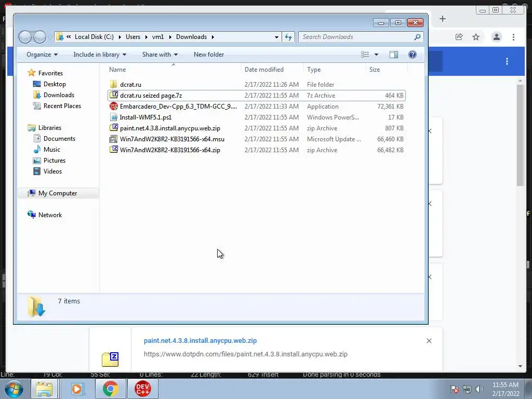Select Win7AndW2K8R2 .msu file icon
Screen dimensions: 532x399
point(114,139)
